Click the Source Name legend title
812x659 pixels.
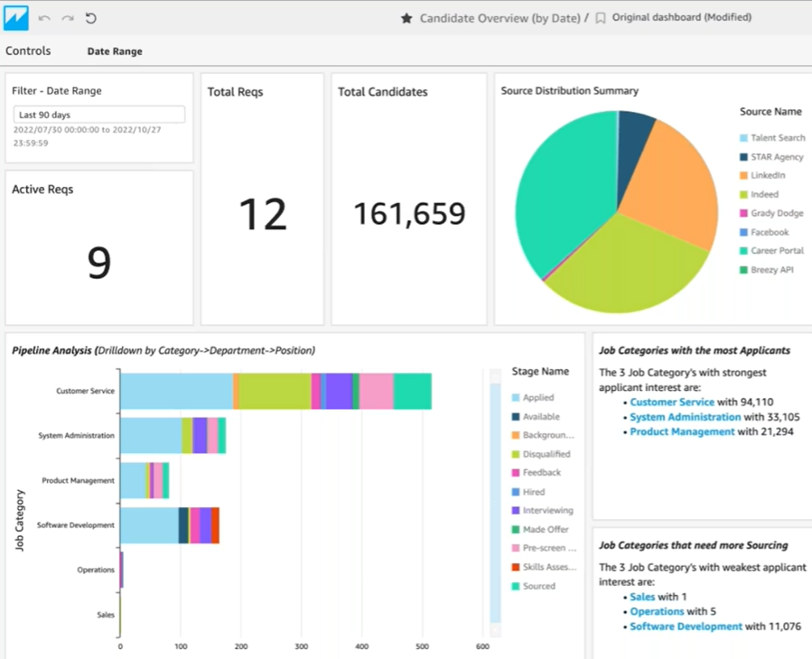point(770,111)
